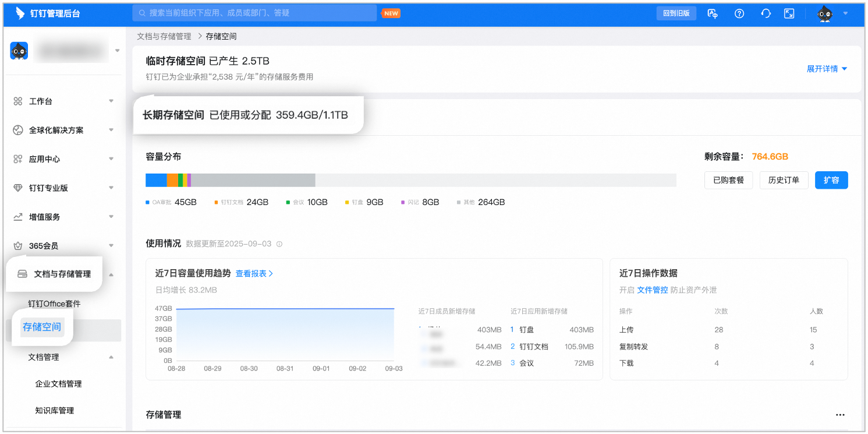Screen dimensions: 868x434
Task: Click the 增值服务 trend chart icon
Action: (18, 217)
